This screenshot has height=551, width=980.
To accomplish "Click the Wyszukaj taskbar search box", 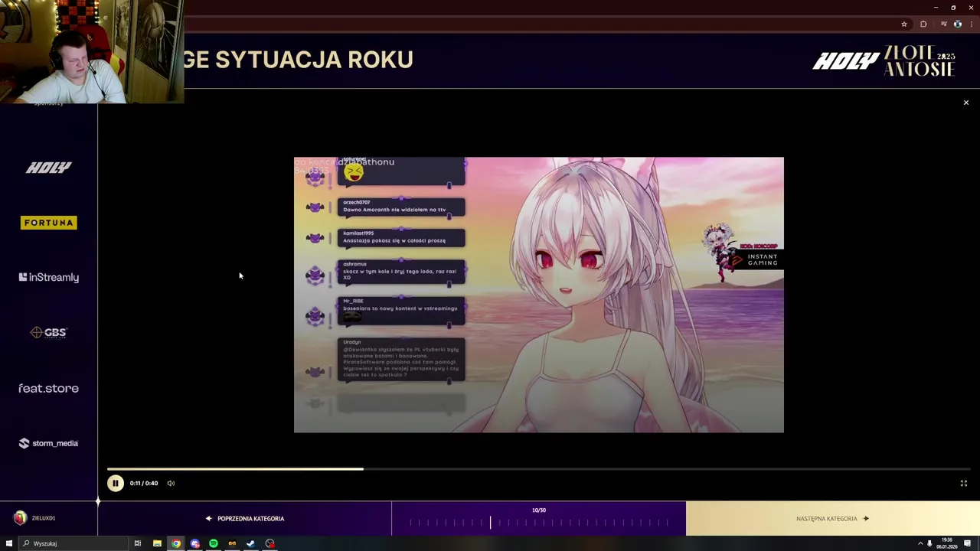I will (x=73, y=543).
